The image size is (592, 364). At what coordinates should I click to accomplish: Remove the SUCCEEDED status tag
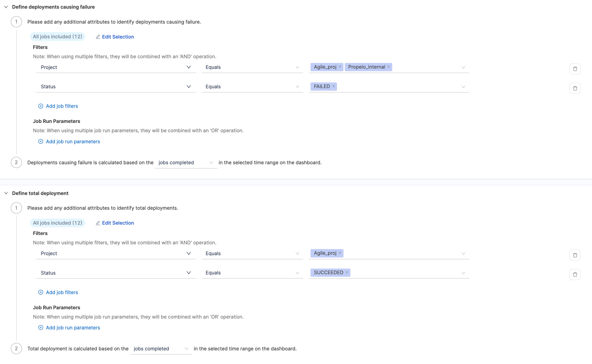pos(347,272)
